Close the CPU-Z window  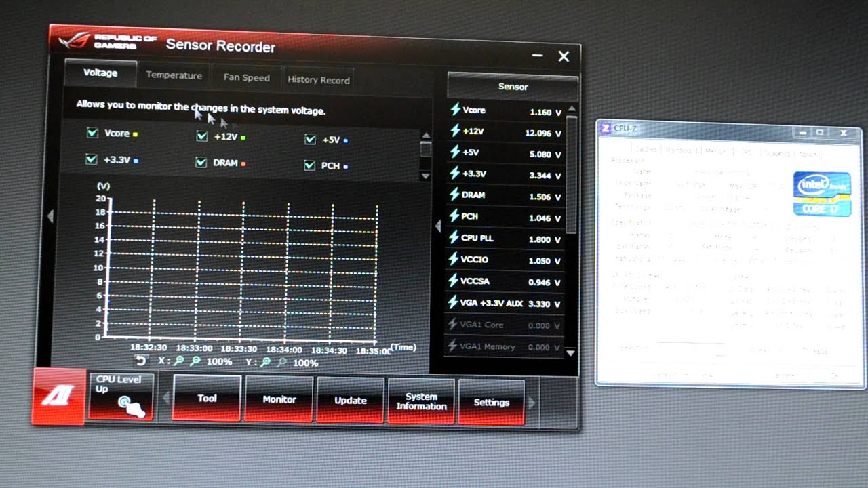(x=844, y=132)
